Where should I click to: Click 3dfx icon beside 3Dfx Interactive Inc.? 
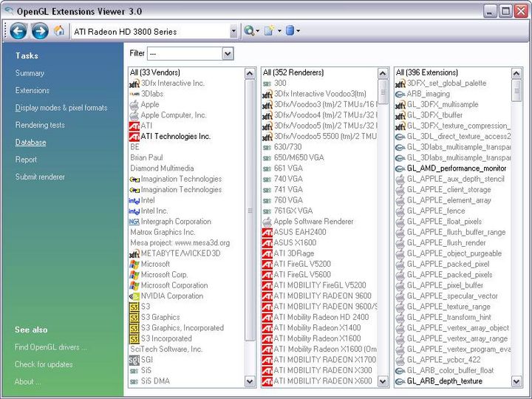point(134,83)
